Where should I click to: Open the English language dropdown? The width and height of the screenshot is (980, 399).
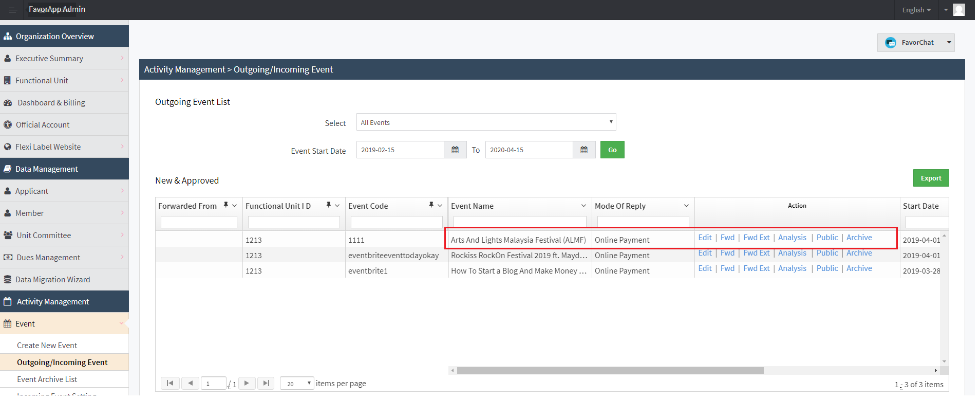[x=916, y=10]
